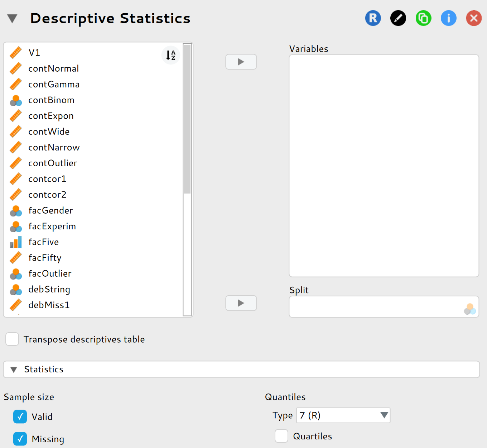Close analysis with red X icon

(x=473, y=18)
